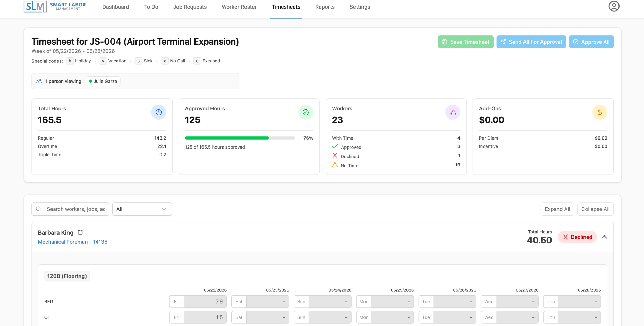Click the Barbara King worker name

click(x=56, y=233)
